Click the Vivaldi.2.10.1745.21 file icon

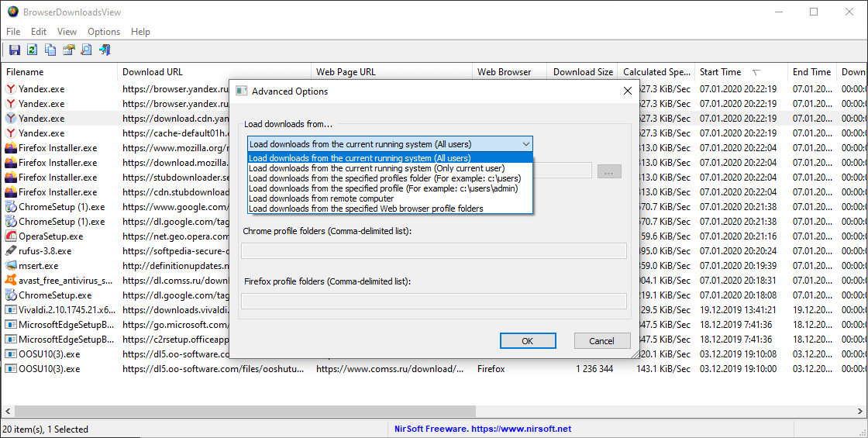11,310
